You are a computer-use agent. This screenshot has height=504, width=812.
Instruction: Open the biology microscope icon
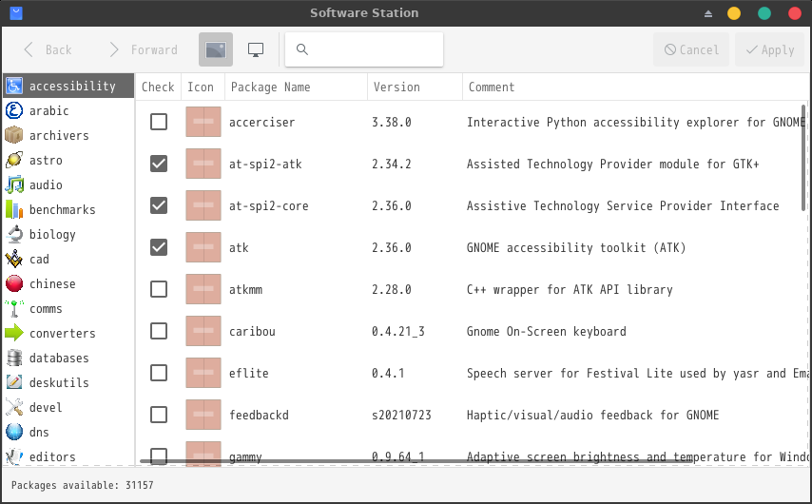pos(14,234)
